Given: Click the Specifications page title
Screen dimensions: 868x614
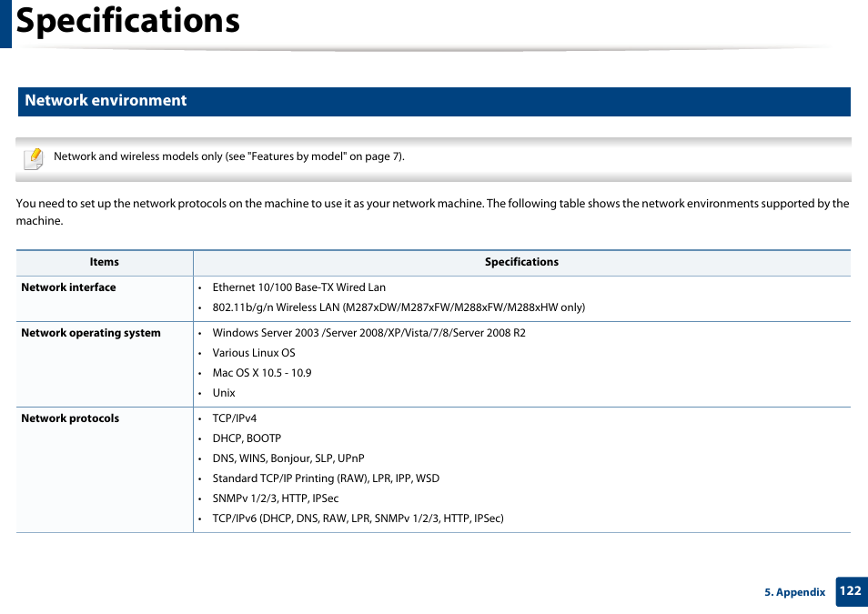Looking at the screenshot, I should (128, 21).
